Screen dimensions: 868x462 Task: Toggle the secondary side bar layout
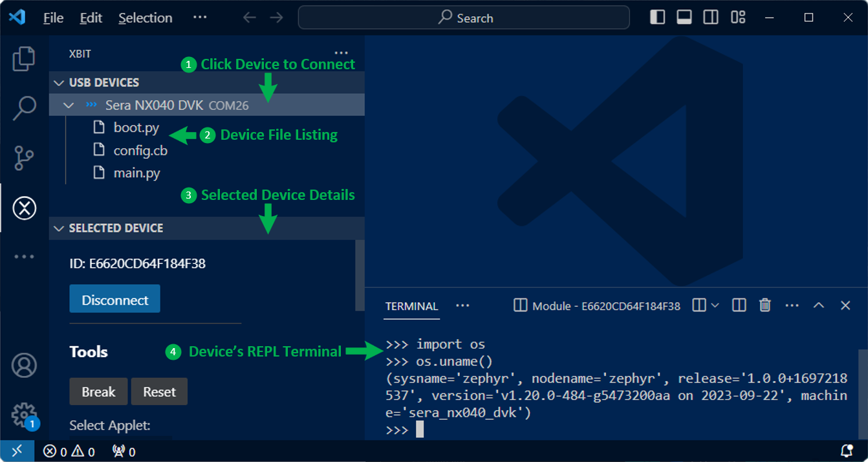coord(710,17)
